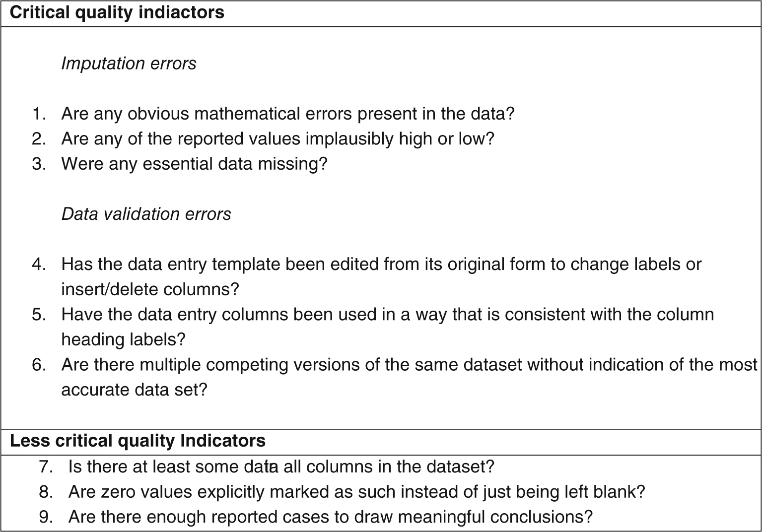The height and width of the screenshot is (532, 762).
Task: Select the line beginning 'Have the data entry columns'
Action: point(387,314)
